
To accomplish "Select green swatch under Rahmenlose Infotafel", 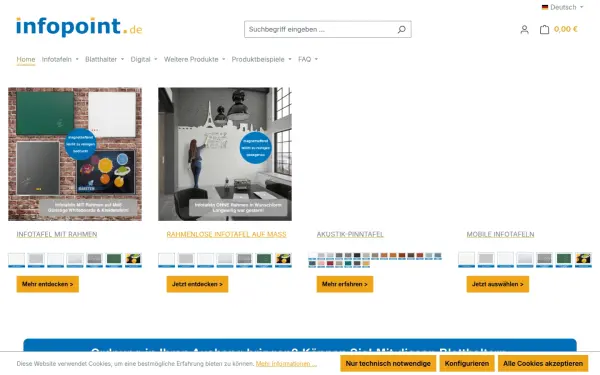I will (264, 260).
